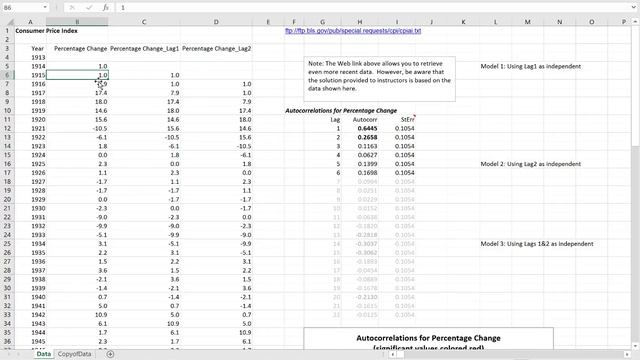Click the Select All corner triangle
The image size is (640, 360).
pos(10,22)
